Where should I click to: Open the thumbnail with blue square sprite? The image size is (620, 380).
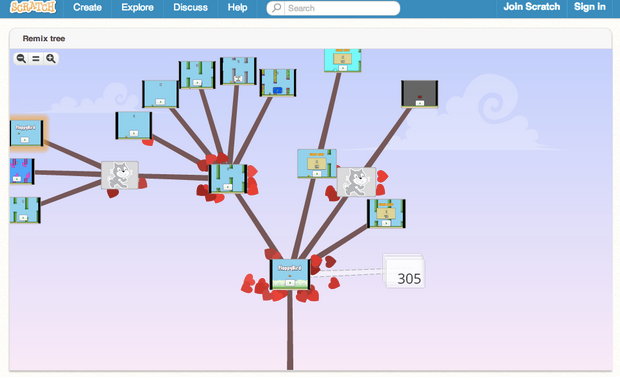coord(278,83)
